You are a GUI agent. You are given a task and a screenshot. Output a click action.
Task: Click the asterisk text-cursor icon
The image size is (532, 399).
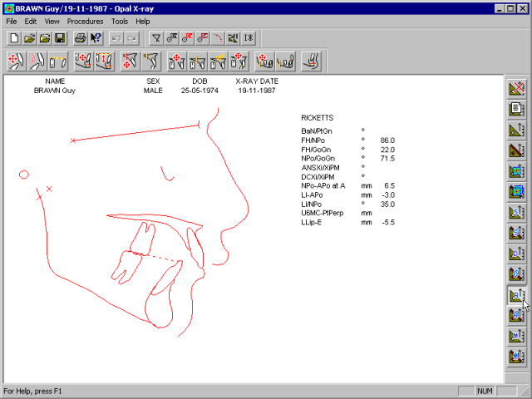(249, 38)
